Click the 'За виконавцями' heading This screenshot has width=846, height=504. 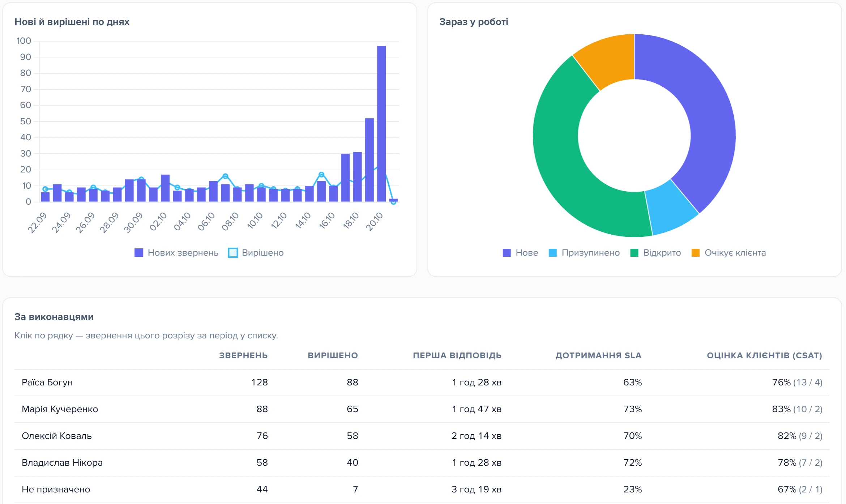point(54,317)
